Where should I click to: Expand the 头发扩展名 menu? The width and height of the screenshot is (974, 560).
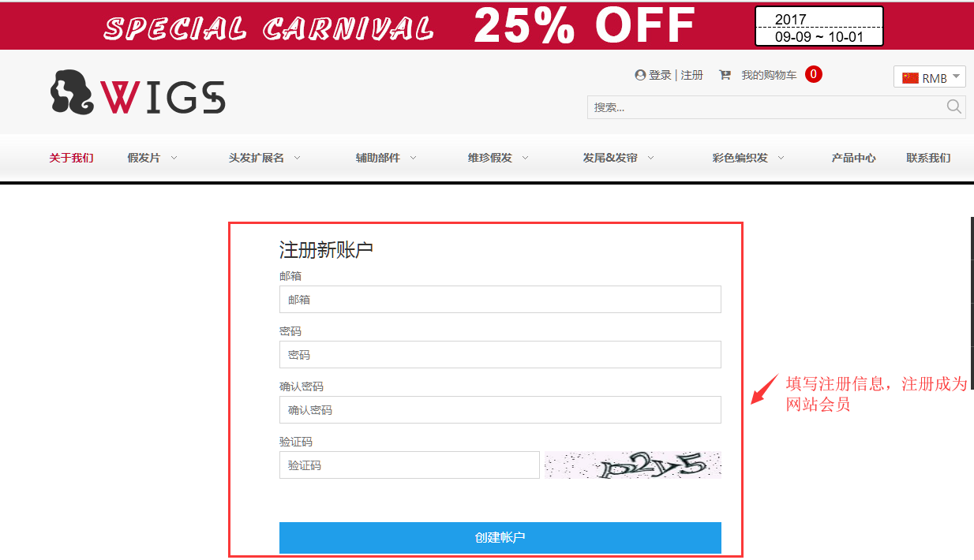point(264,158)
